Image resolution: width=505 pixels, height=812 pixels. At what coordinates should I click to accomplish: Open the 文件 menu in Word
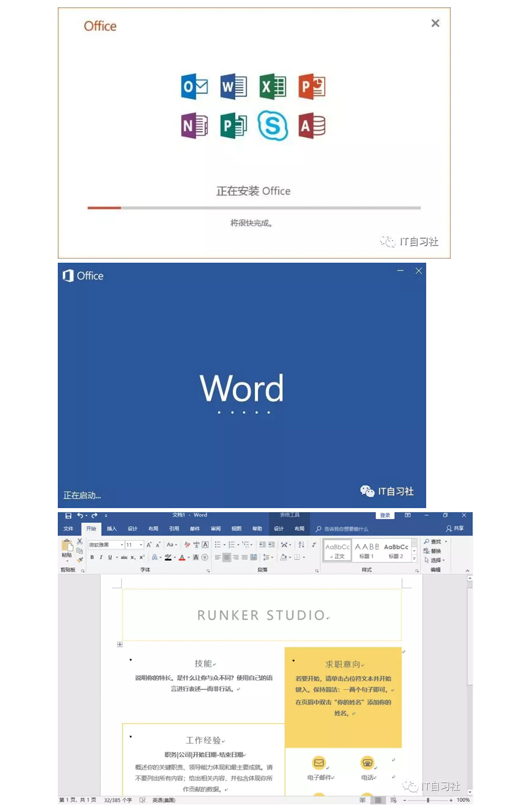(x=69, y=529)
